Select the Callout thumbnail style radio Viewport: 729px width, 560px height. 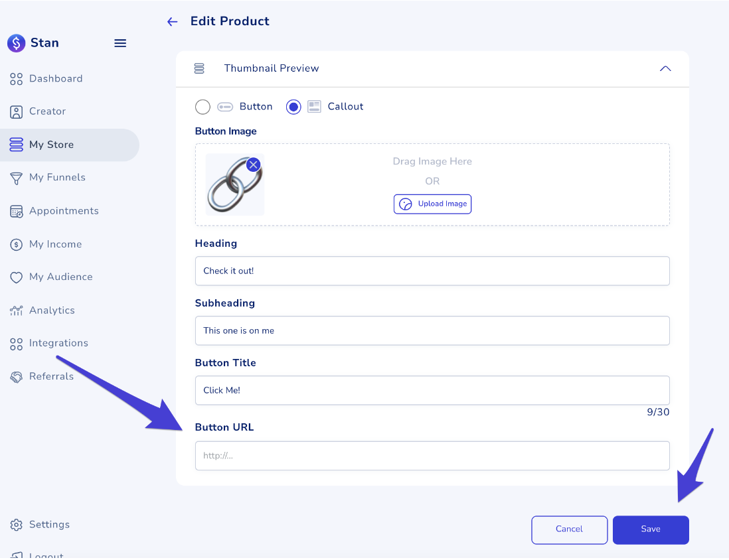click(293, 106)
